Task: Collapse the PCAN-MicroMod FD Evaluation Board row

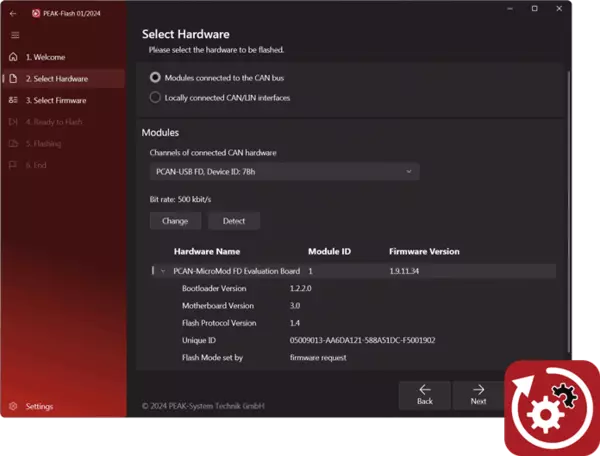Action: 163,271
